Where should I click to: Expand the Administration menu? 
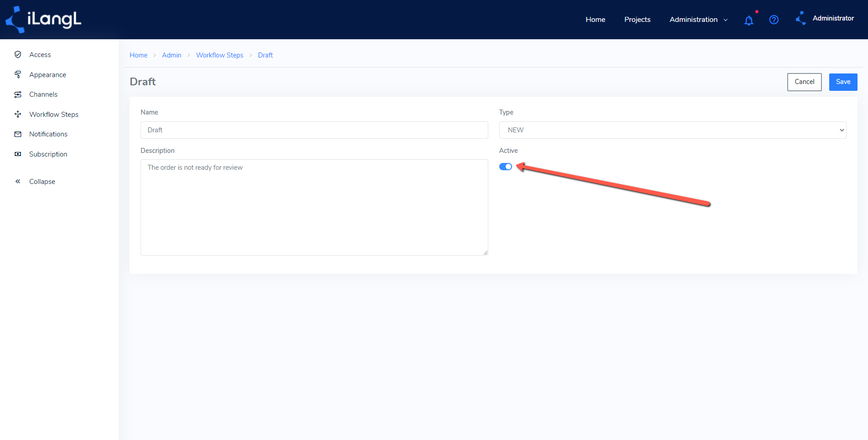click(x=698, y=20)
